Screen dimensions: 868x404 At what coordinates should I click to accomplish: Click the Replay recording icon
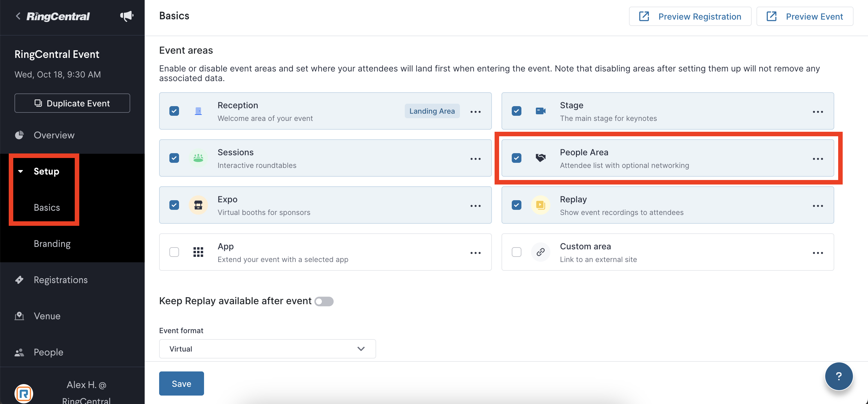pos(540,205)
